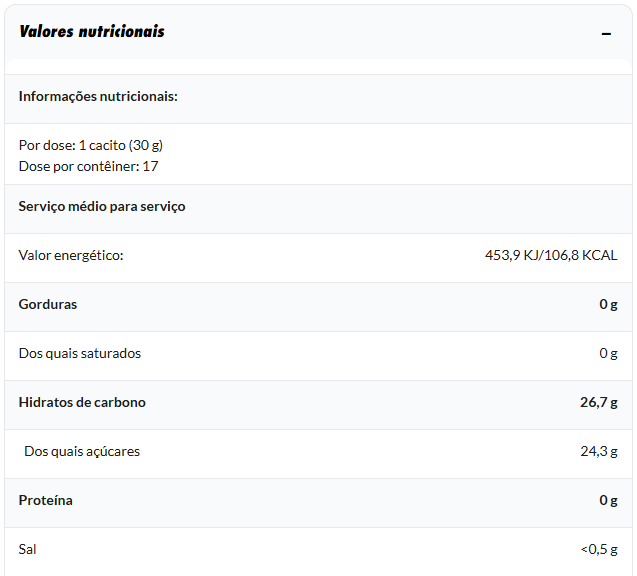The image size is (637, 576).
Task: Click the Dos quais saturados label
Action: (80, 353)
